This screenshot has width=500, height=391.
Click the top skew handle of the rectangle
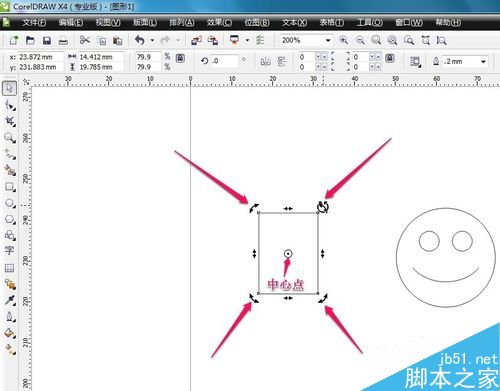click(x=288, y=208)
